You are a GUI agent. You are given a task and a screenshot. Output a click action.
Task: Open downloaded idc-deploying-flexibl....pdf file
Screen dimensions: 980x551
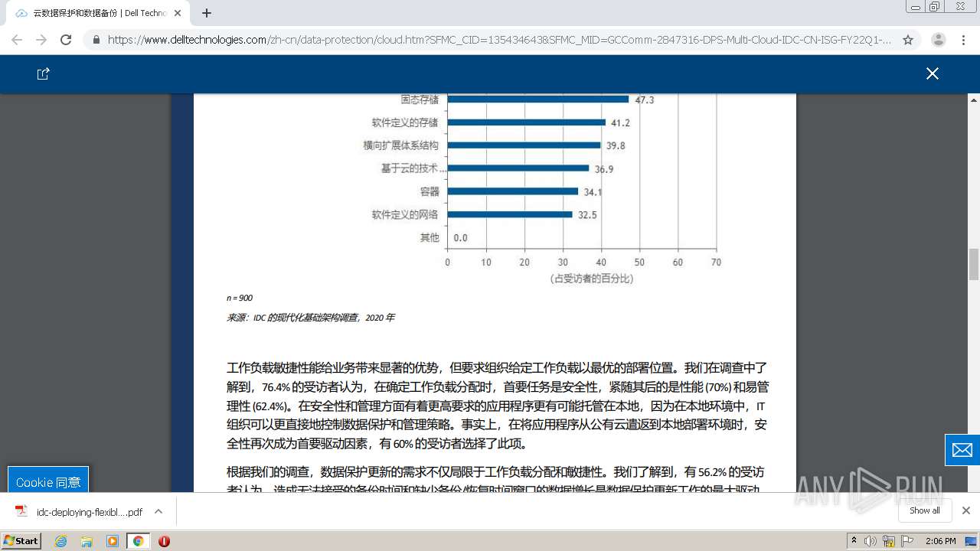click(90, 512)
